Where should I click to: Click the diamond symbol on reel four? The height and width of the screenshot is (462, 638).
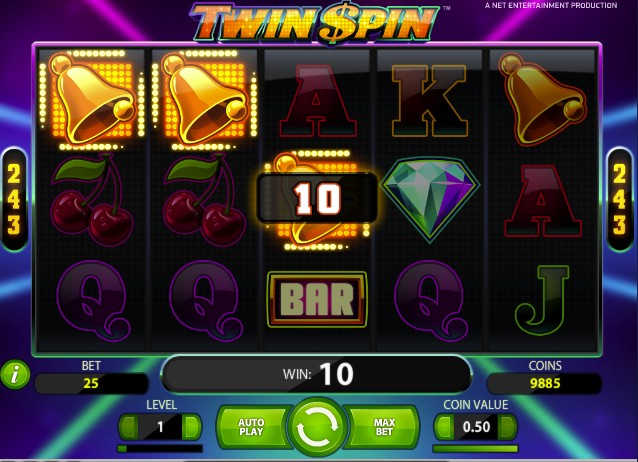point(430,199)
